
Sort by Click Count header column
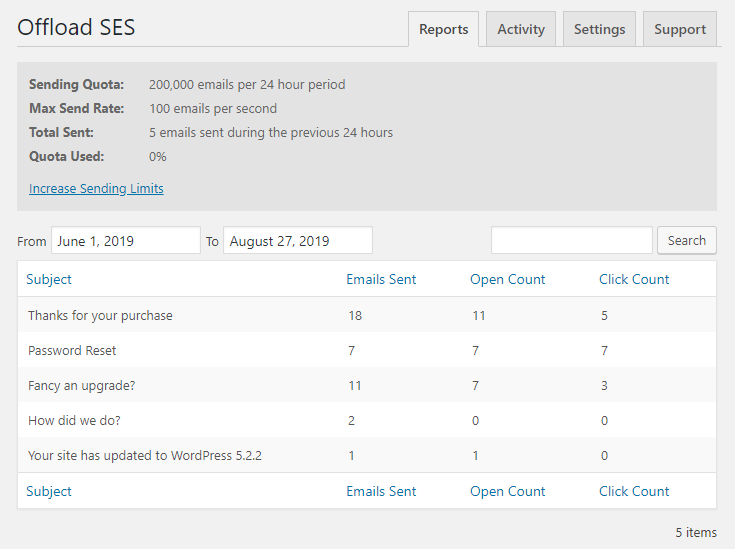pos(634,279)
